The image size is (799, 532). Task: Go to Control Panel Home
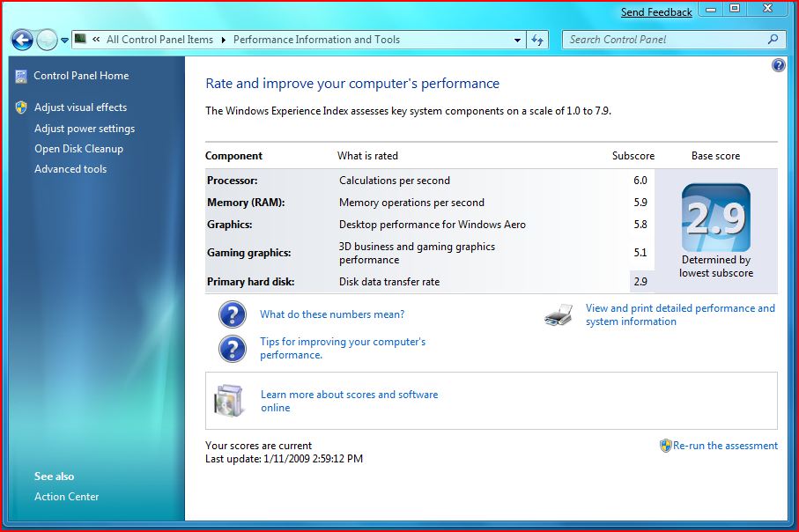pyautogui.click(x=81, y=76)
